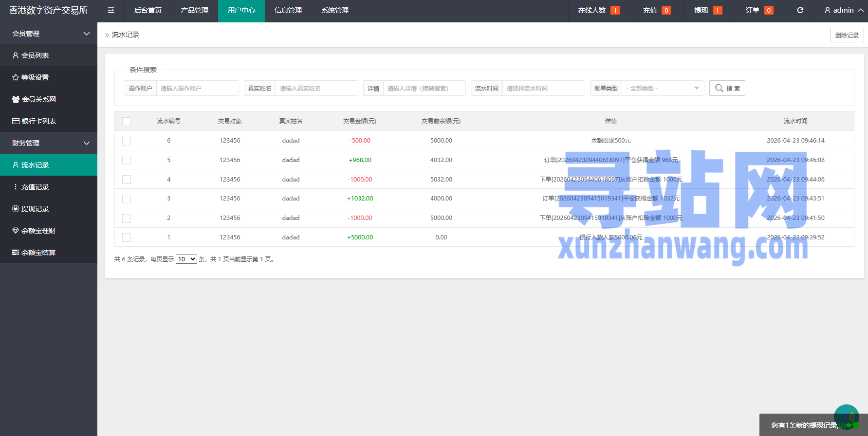This screenshot has width=868, height=436.
Task: Click the admin user icon
Action: 827,10
